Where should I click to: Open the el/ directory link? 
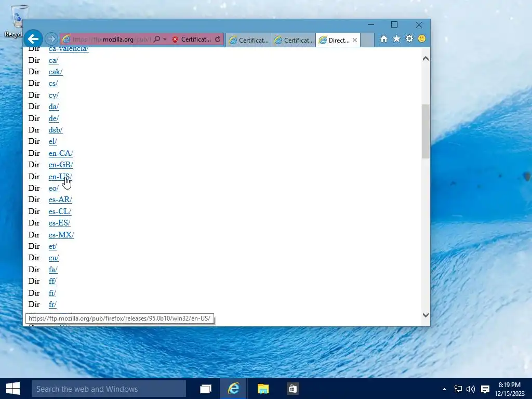[52, 141]
